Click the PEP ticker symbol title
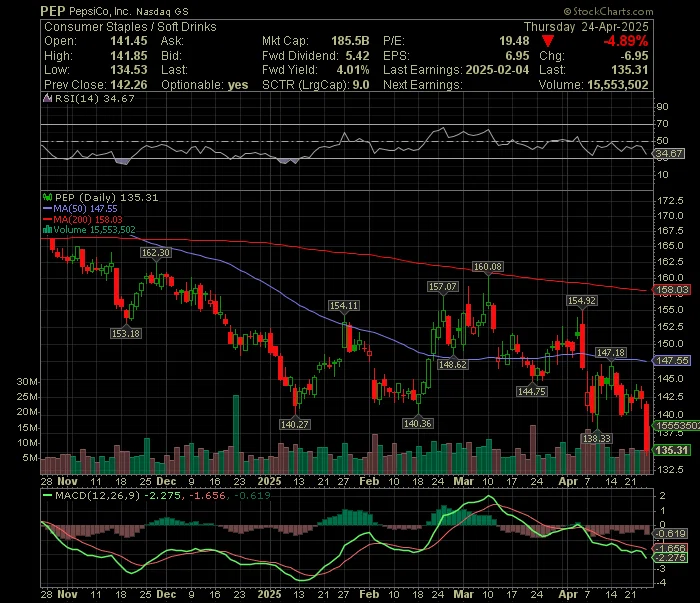This screenshot has height=603, width=700. [53, 11]
